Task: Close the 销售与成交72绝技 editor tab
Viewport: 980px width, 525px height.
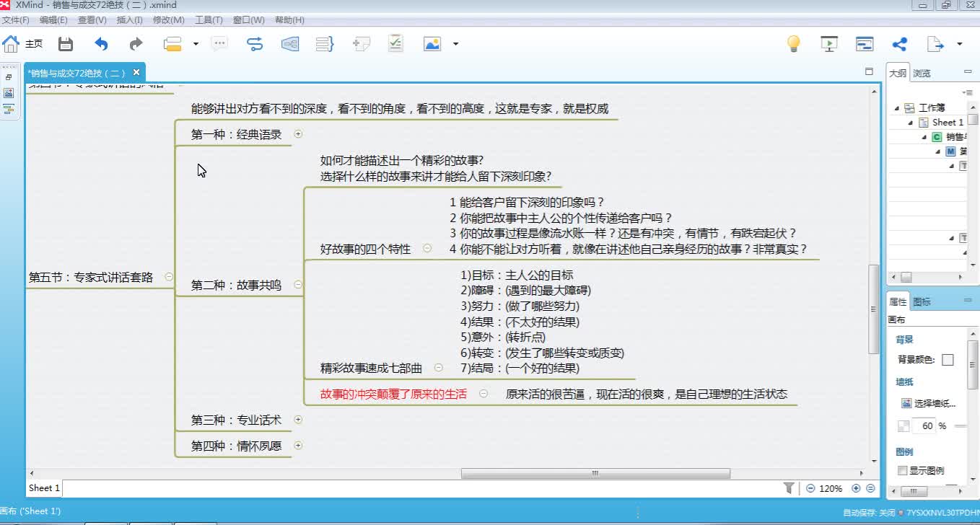Action: coord(136,72)
